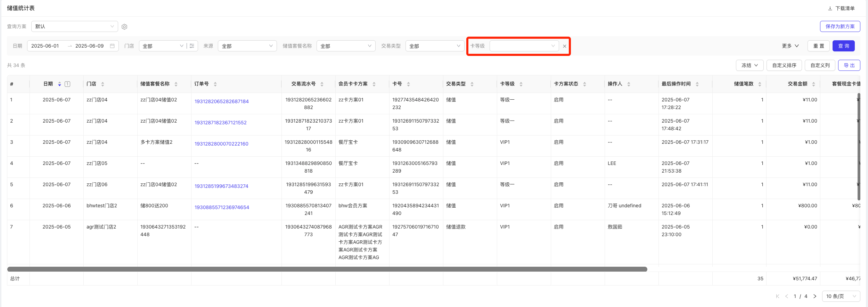Expand 更多 filter options
868x307 pixels.
click(791, 46)
